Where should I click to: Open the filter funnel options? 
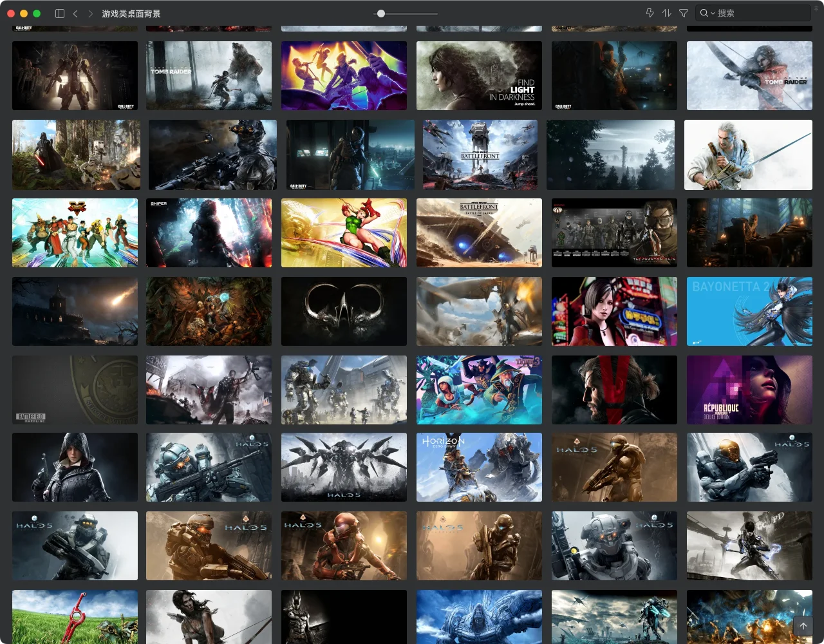[x=684, y=13]
